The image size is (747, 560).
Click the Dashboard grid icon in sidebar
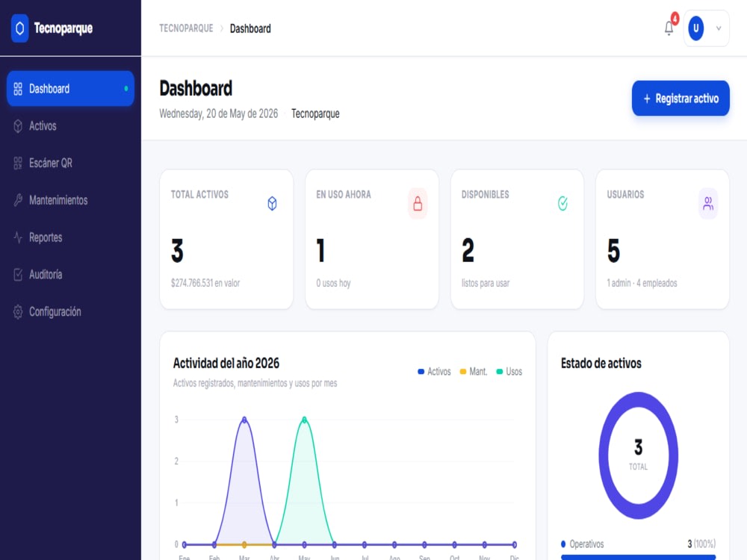click(18, 89)
